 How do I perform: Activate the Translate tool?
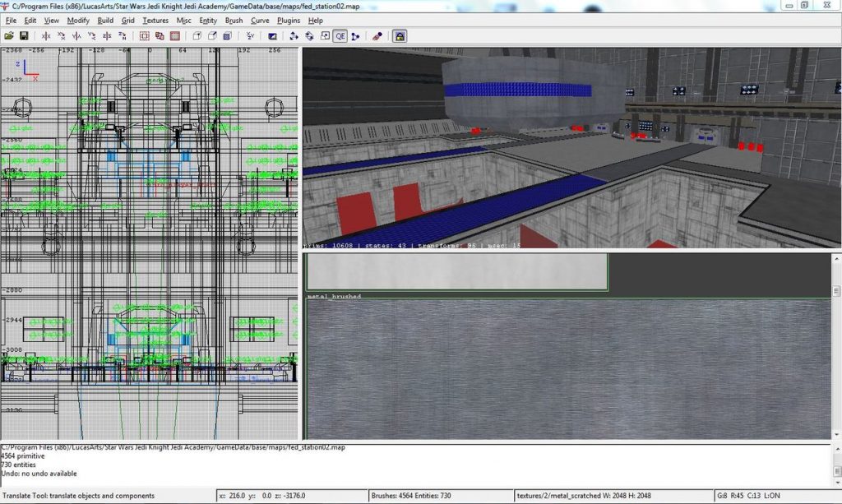(294, 36)
